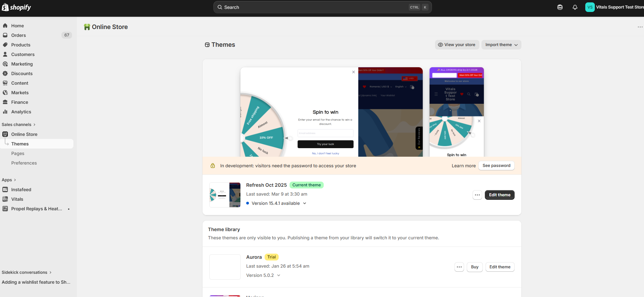644x297 pixels.
Task: Click the green Online Store header icon
Action: [x=87, y=27]
